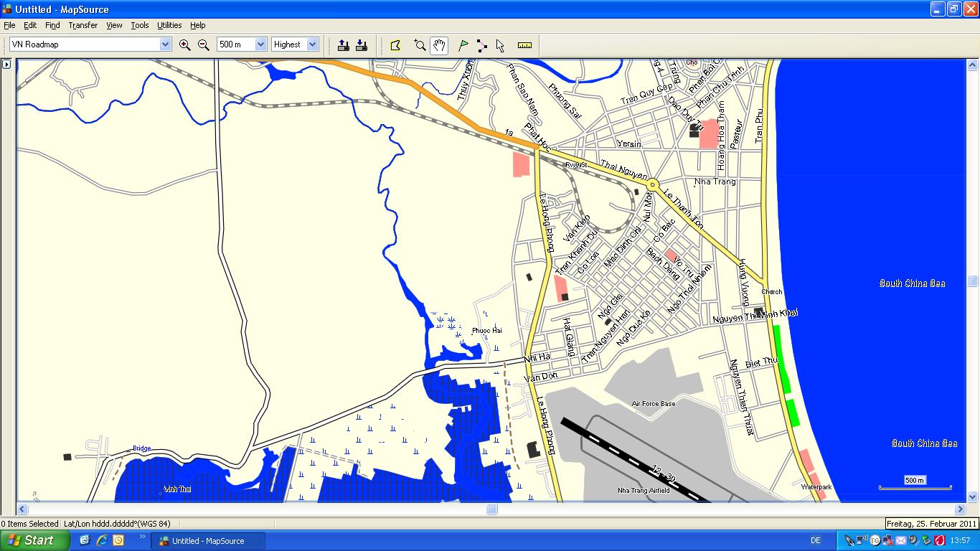This screenshot has width=980, height=551.
Task: Click the envelope mail tray icon
Action: 901,540
